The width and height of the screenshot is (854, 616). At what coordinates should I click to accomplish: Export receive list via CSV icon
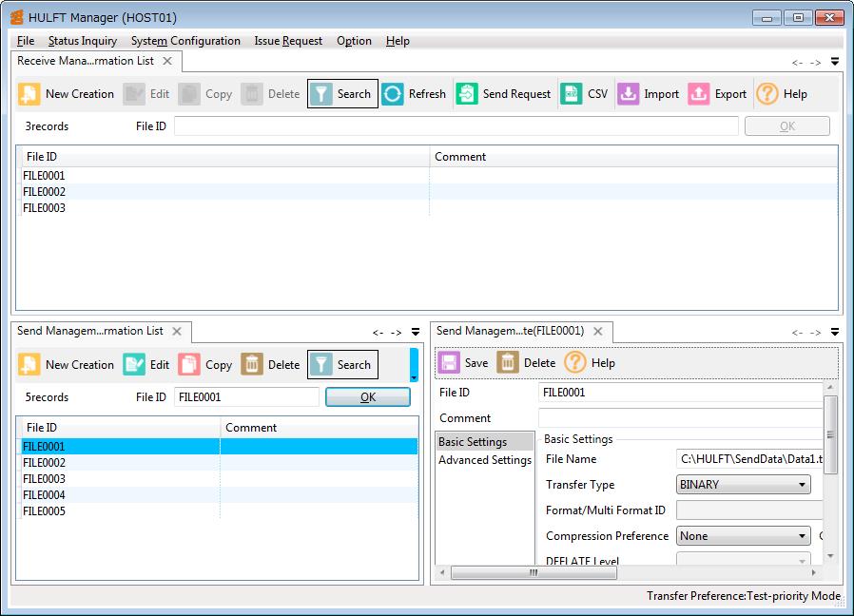coord(572,94)
